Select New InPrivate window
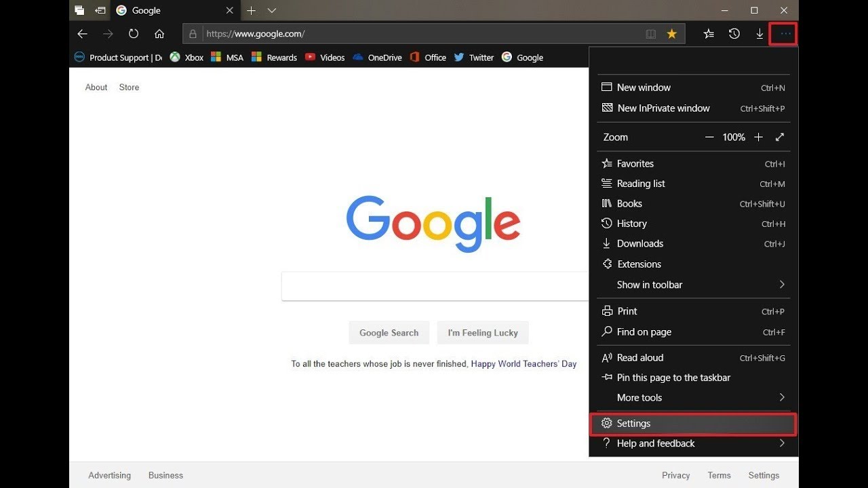The height and width of the screenshot is (488, 868). coord(694,108)
